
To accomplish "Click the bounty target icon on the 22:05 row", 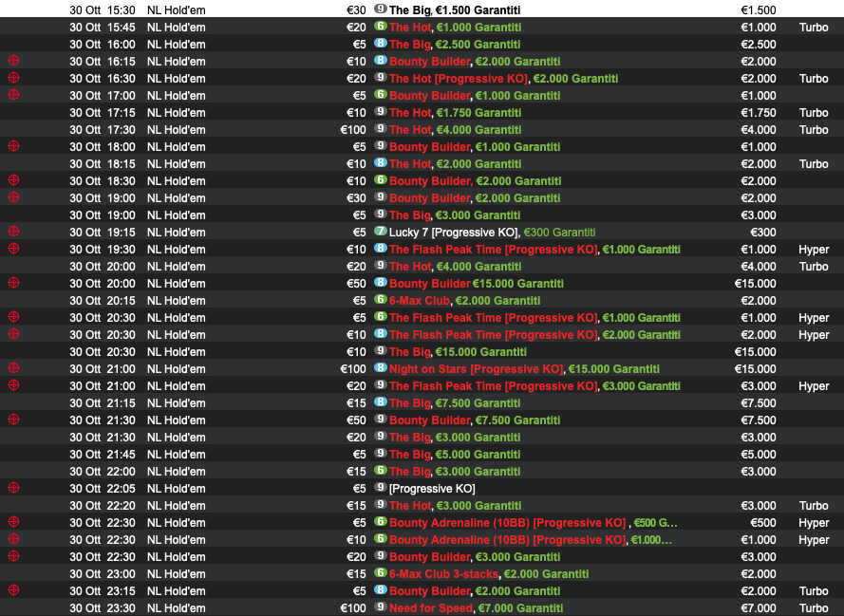I will (14, 488).
